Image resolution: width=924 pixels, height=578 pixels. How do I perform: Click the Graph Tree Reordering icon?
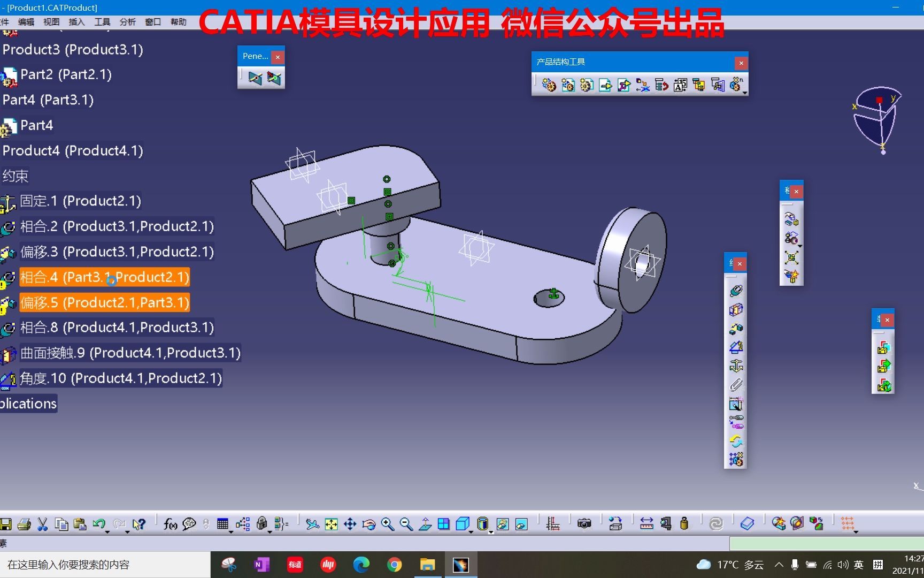[661, 85]
